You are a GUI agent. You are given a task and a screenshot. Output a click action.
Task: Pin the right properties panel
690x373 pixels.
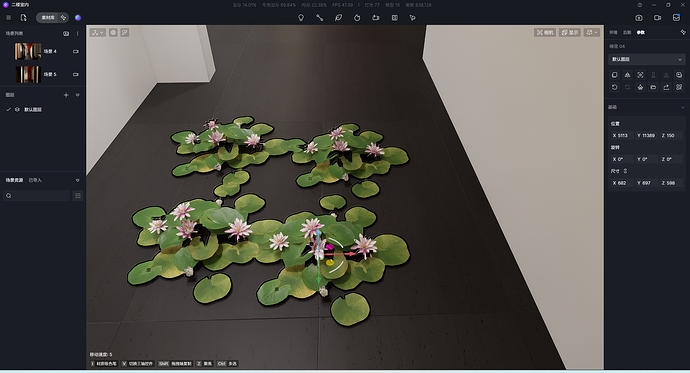(683, 33)
